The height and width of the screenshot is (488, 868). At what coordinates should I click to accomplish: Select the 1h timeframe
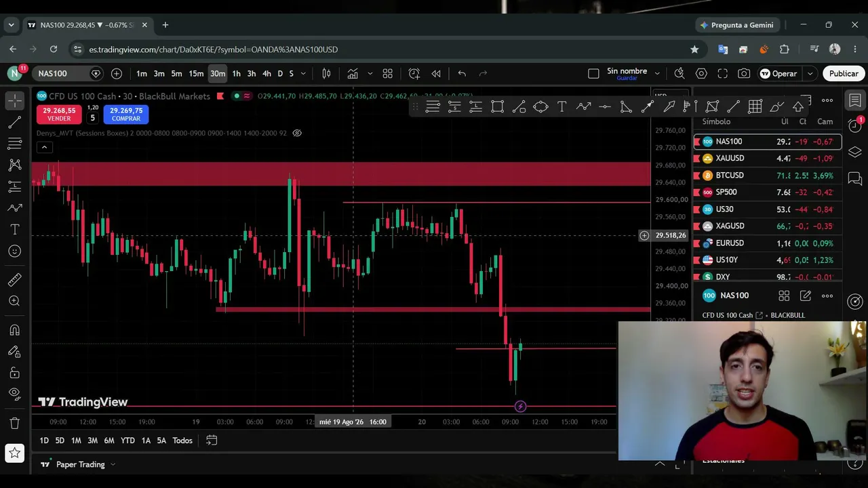point(236,73)
